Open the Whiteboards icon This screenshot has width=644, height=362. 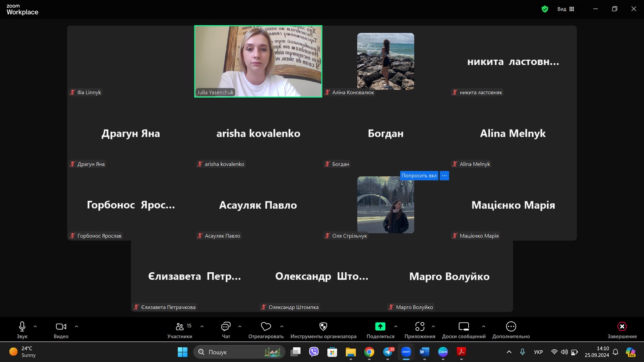pyautogui.click(x=464, y=327)
